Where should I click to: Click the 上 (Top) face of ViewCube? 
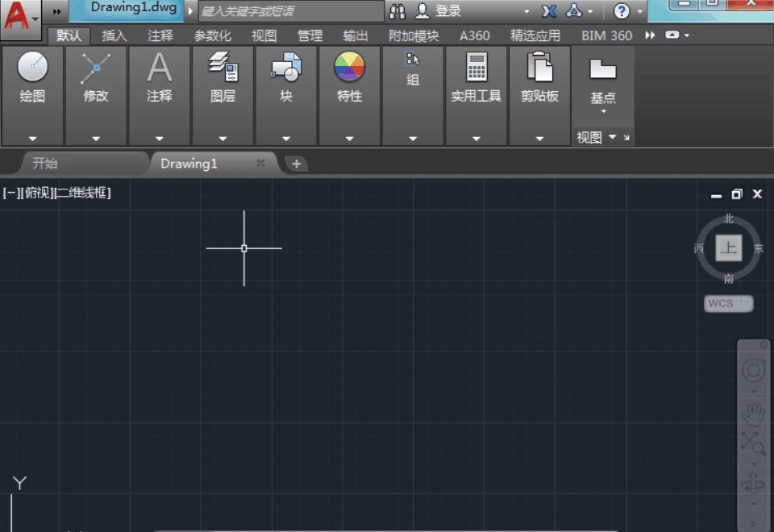click(729, 248)
